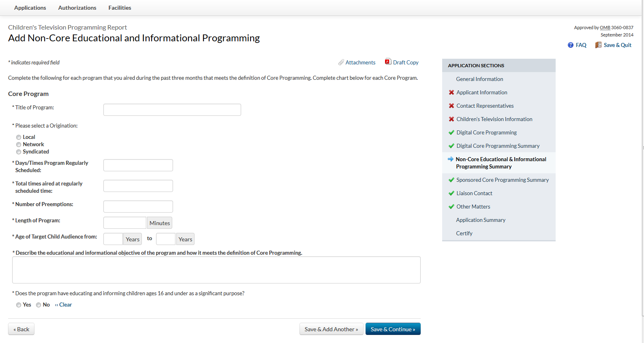Click red X beside Applicant Information
The width and height of the screenshot is (644, 343).
[451, 92]
